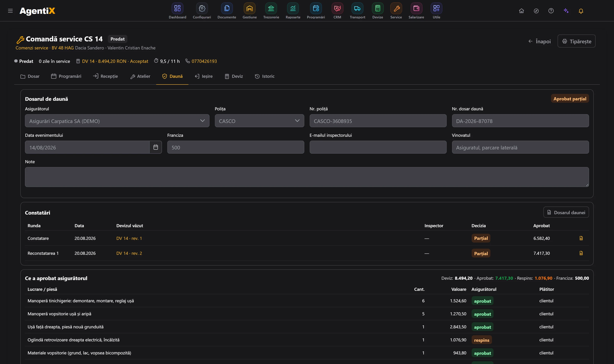Screen dimensions: 614x364
Task: Click the E-mailul inspectorului input field
Action: tap(378, 147)
